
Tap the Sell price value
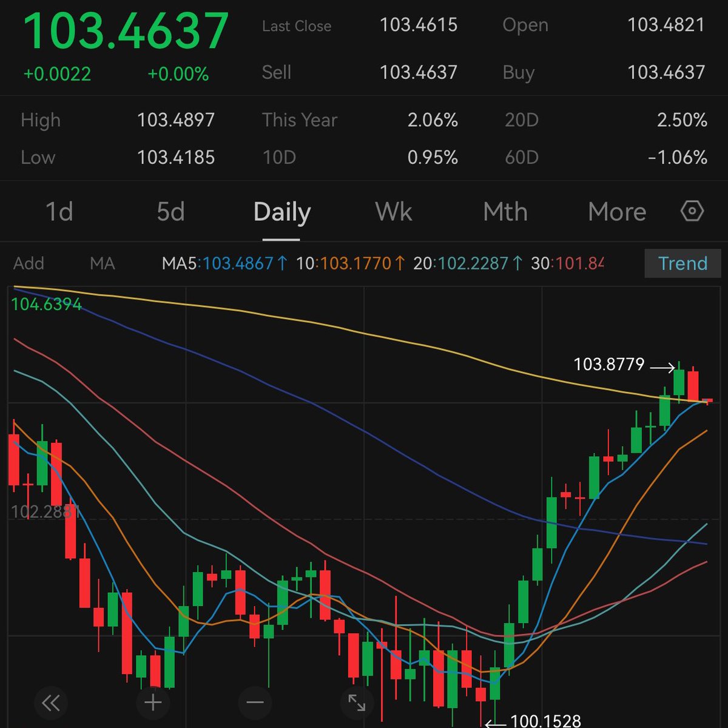click(x=419, y=72)
